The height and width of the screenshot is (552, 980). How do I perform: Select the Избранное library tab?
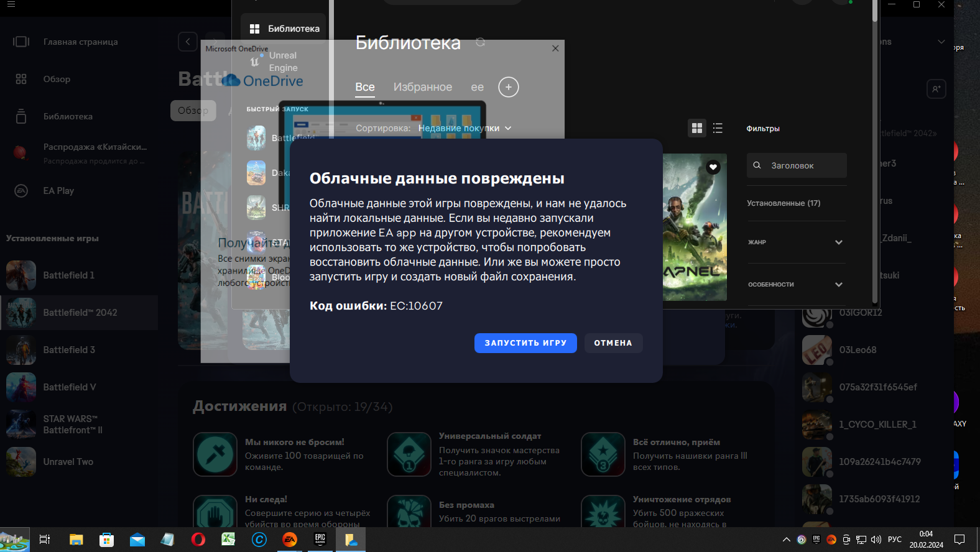click(x=423, y=87)
